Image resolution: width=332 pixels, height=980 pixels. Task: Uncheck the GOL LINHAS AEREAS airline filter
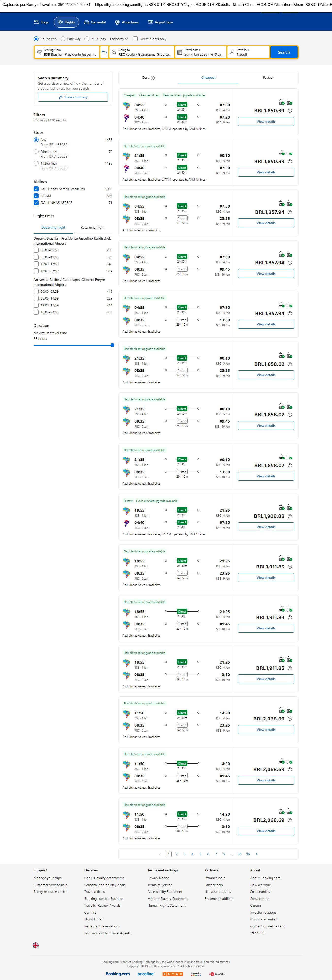[x=36, y=203]
